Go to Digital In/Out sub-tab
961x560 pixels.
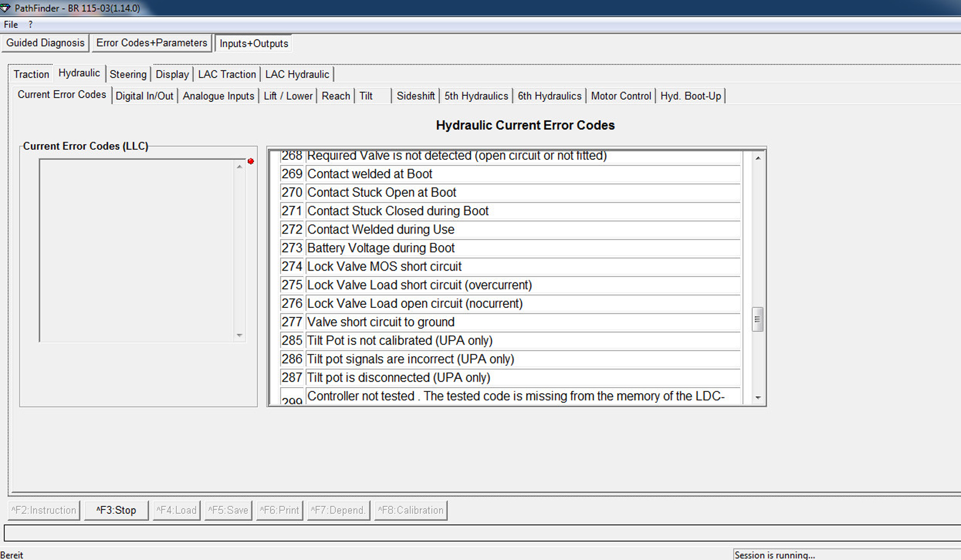pyautogui.click(x=144, y=96)
